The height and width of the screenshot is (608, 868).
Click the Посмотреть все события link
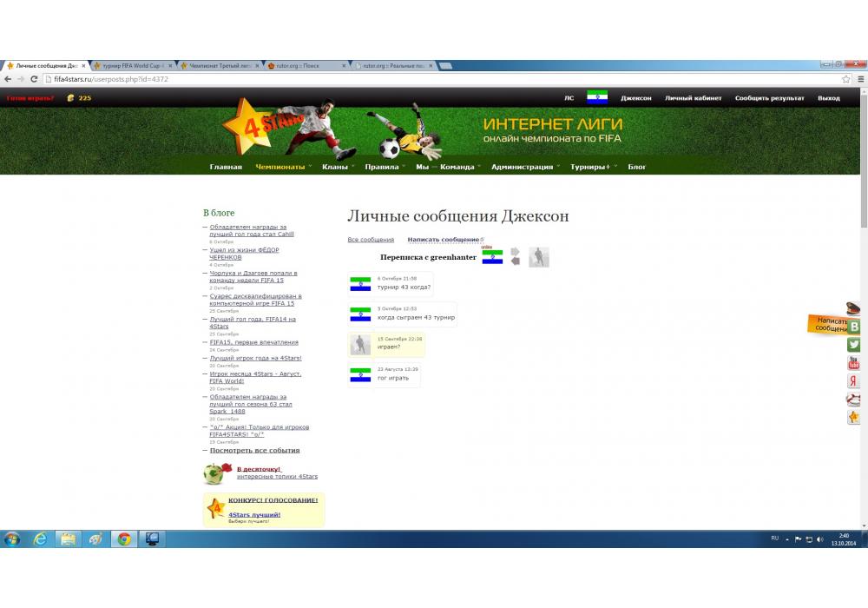(x=255, y=450)
